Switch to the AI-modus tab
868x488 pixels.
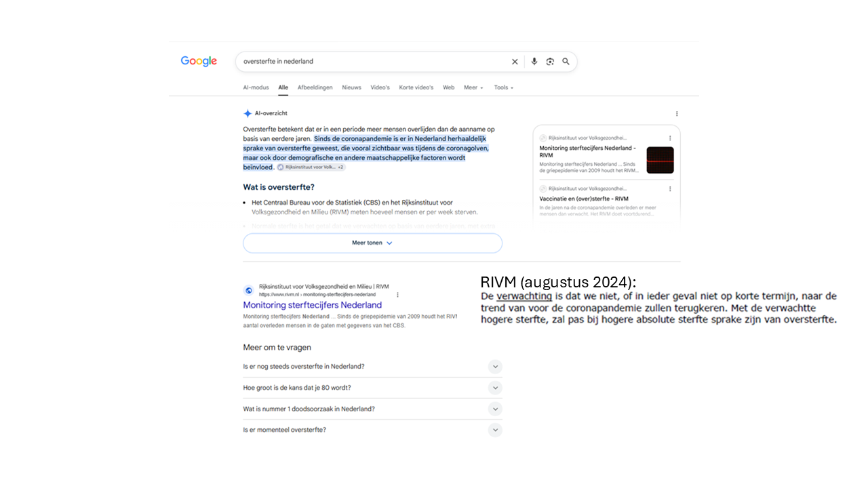pyautogui.click(x=256, y=87)
